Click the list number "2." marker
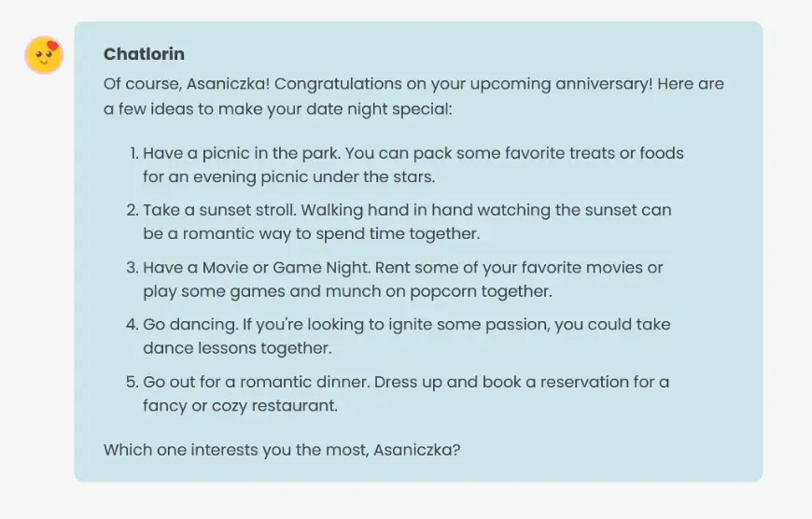 point(133,210)
